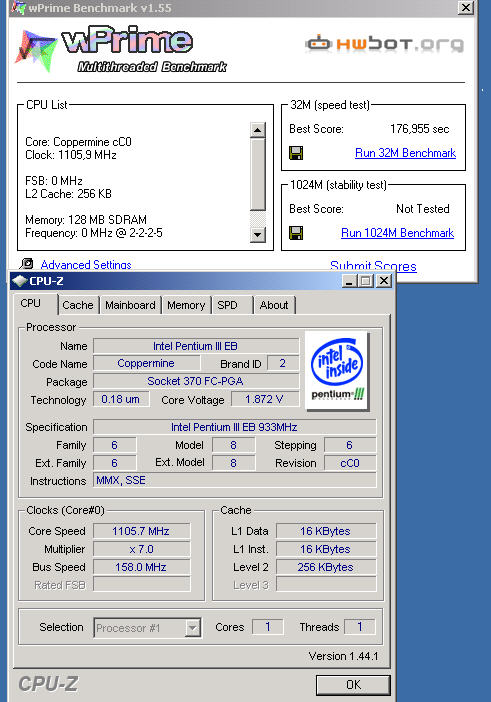Screen dimensions: 491x702
Task: Click the L1 Inst. 16 KBytes value
Action: 326,549
